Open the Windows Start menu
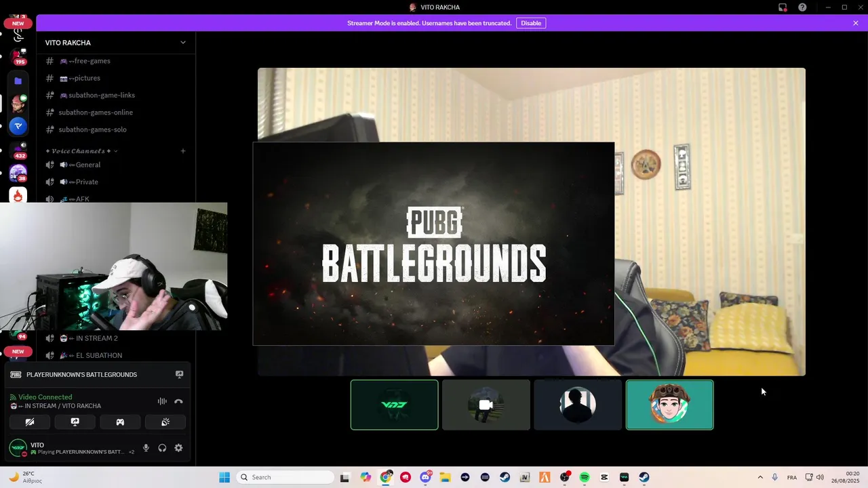 click(224, 477)
